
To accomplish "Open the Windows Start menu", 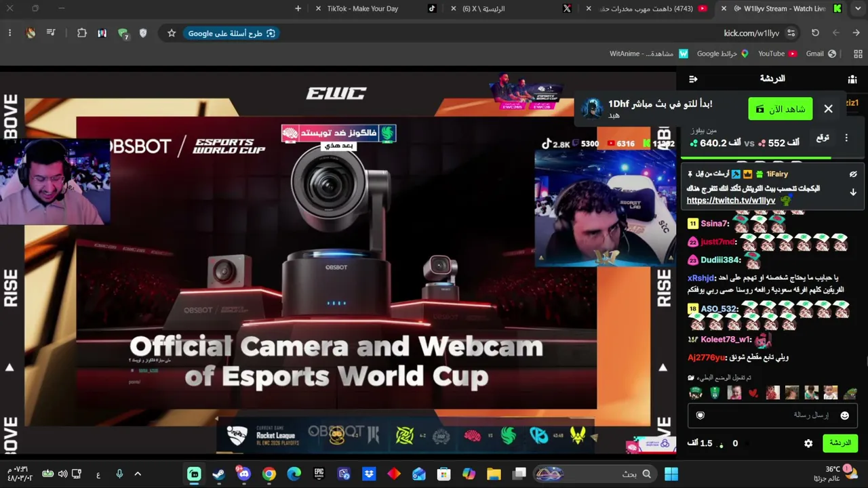I will pos(671,474).
